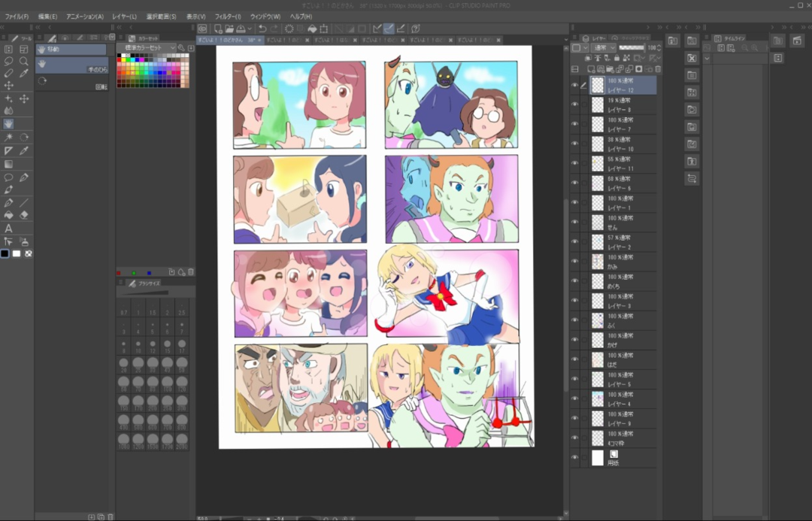
Task: Hide レイヤー 7 using its eye icon
Action: pos(574,125)
